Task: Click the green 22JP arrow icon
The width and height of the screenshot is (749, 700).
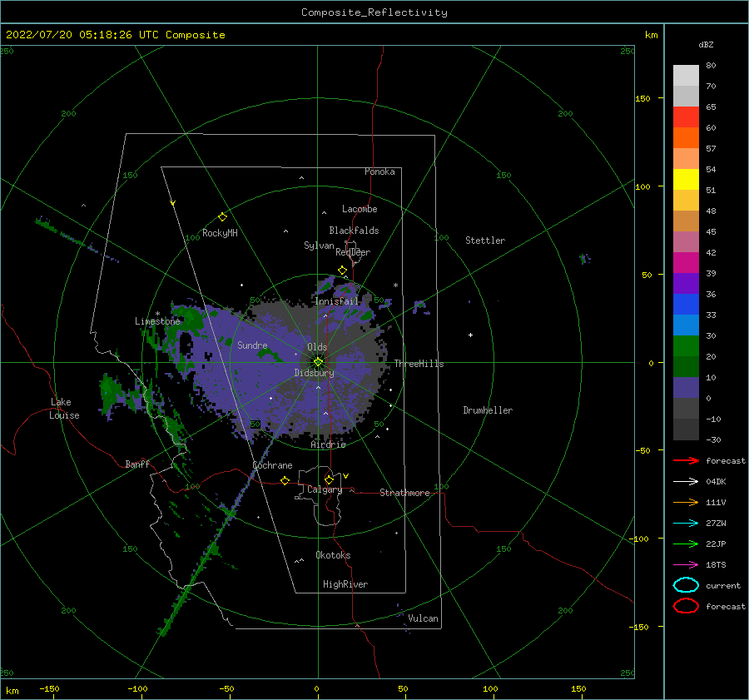Action: pyautogui.click(x=686, y=544)
